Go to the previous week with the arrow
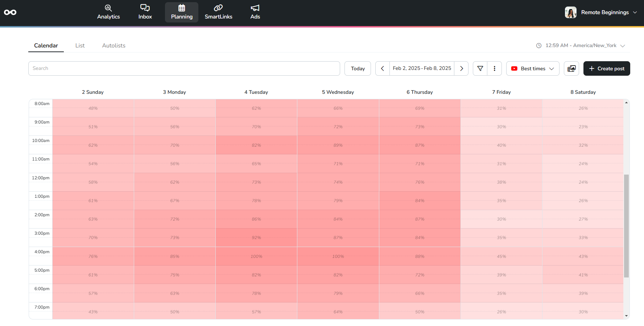The width and height of the screenshot is (644, 326). click(x=382, y=68)
